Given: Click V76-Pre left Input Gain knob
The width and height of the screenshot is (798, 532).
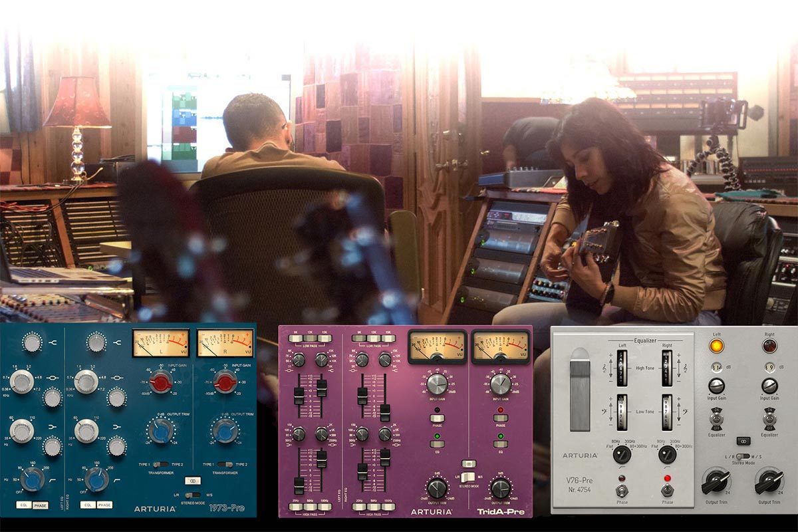Looking at the screenshot, I should click(x=716, y=386).
